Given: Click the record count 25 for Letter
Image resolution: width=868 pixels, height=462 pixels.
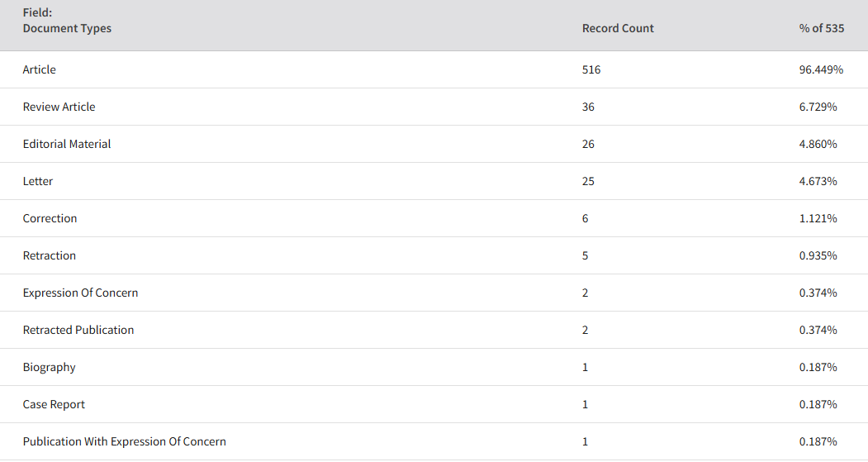Looking at the screenshot, I should tap(588, 181).
